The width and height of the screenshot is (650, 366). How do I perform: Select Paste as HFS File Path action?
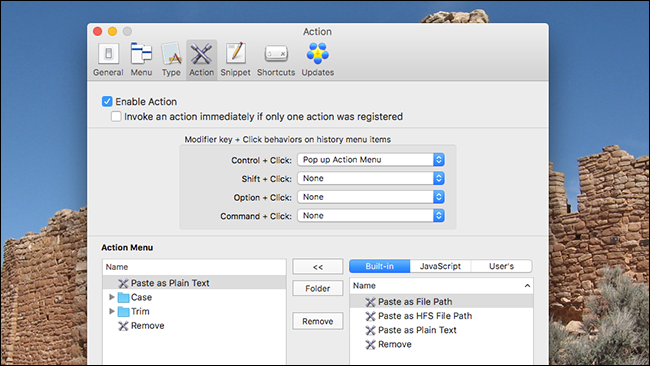point(441,316)
